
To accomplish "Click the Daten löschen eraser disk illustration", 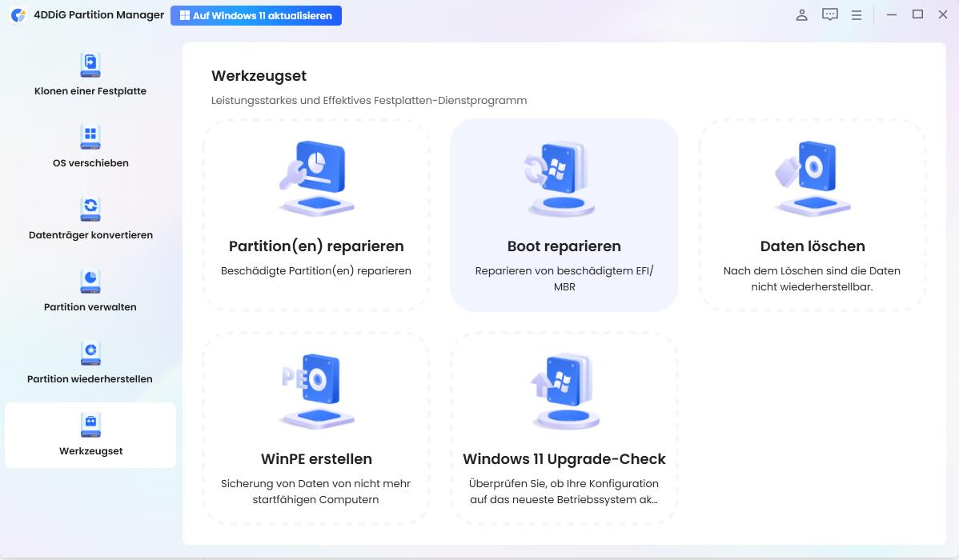I will 813,178.
